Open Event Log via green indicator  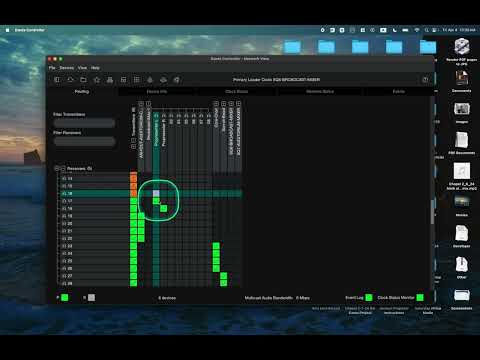[369, 297]
